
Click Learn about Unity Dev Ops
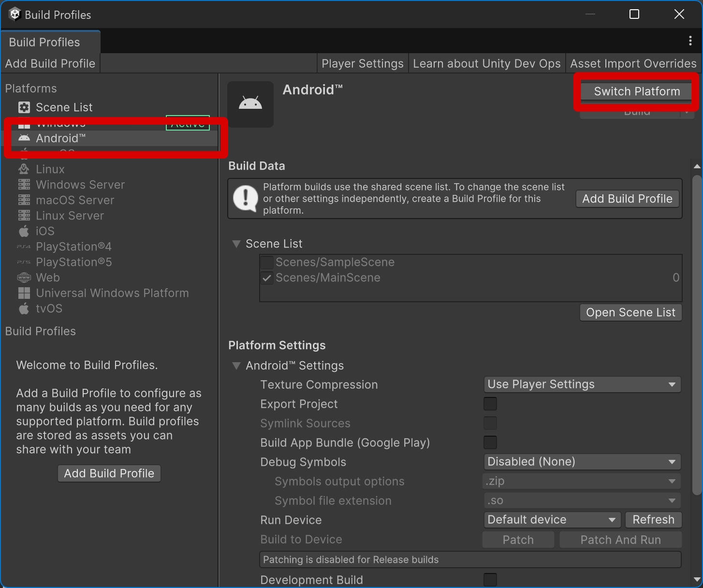487,63
